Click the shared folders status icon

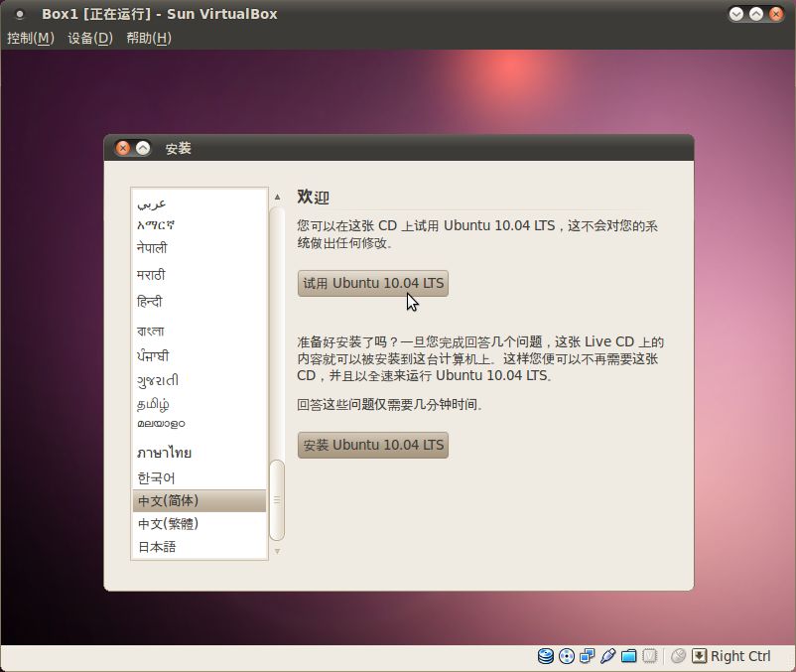click(628, 656)
